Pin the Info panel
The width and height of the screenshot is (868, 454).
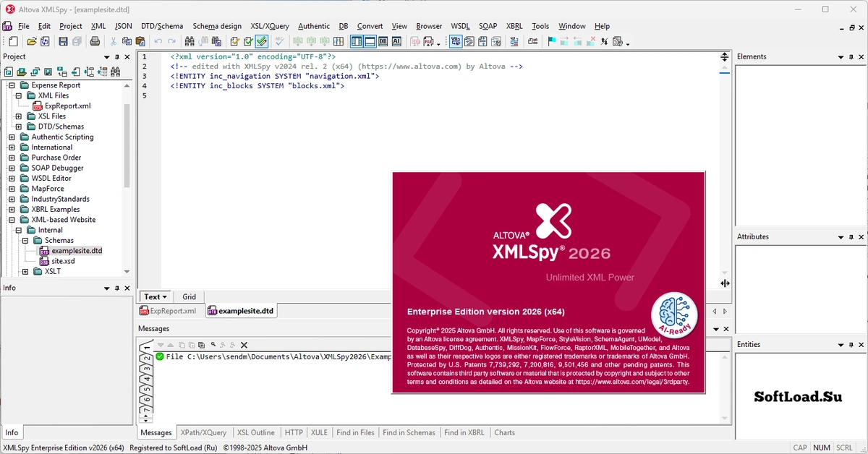pyautogui.click(x=117, y=288)
